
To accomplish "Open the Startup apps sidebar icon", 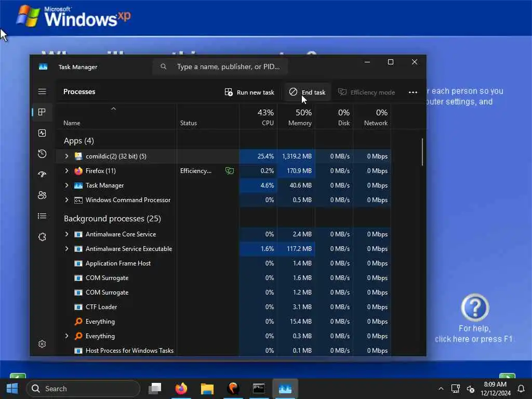I will (42, 175).
